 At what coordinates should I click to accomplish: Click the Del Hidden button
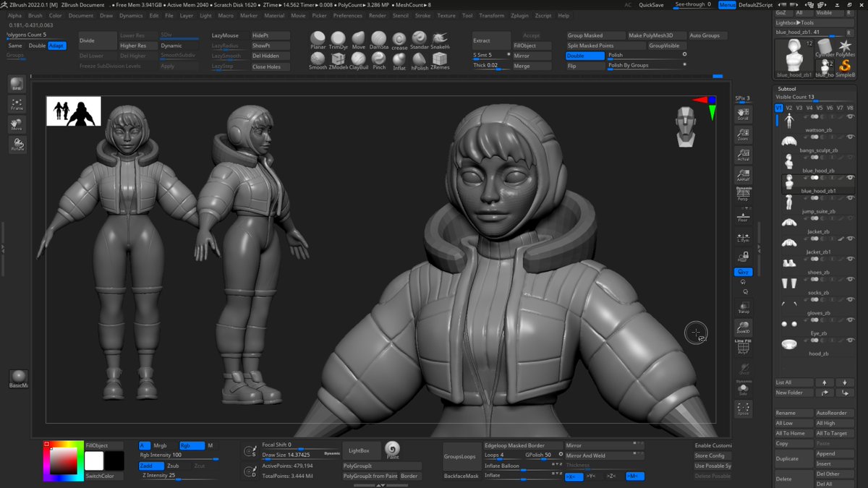tap(271, 56)
